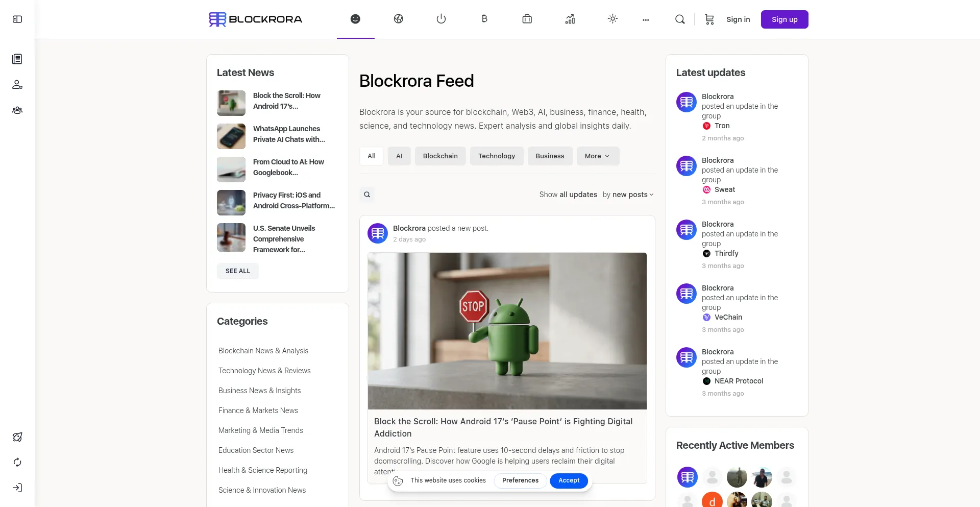Open the NEAR Protocol group icon

(x=706, y=381)
